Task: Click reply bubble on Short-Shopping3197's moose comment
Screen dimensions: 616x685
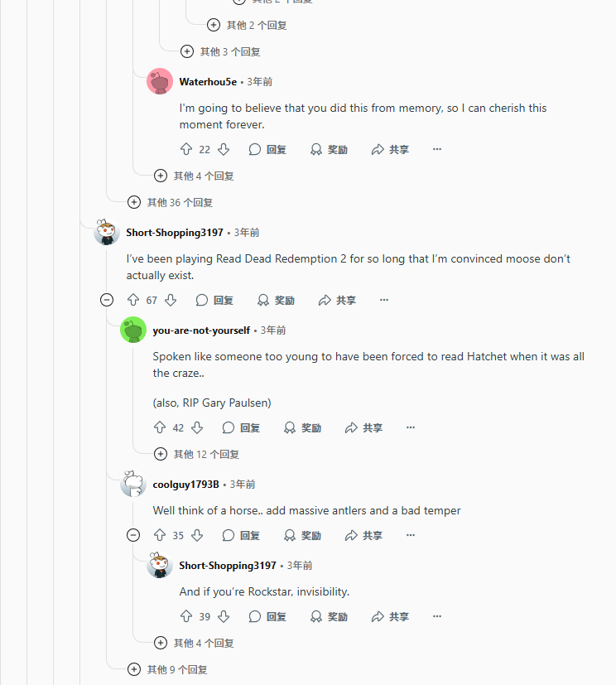Action: (x=202, y=300)
